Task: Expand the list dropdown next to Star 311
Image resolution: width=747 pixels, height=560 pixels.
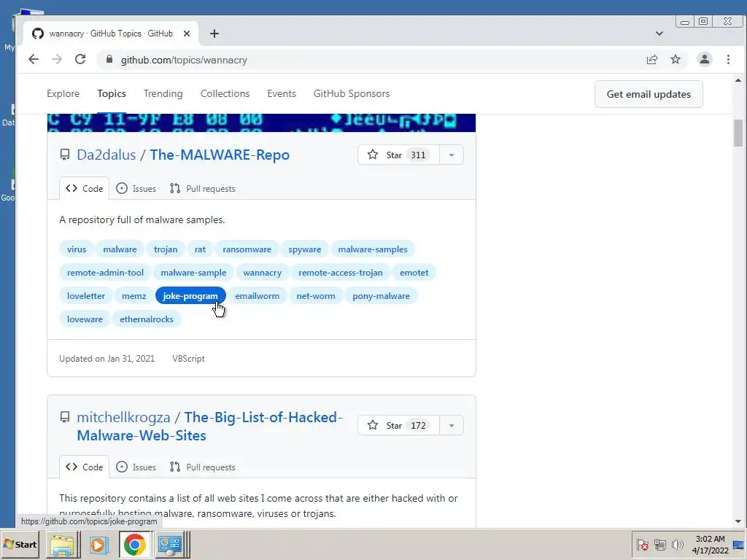Action: point(451,155)
